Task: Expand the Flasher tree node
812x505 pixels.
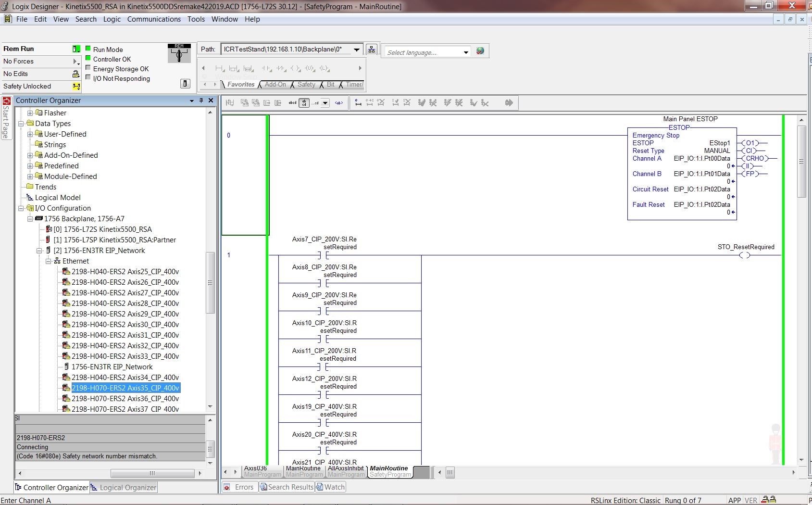Action: point(30,113)
